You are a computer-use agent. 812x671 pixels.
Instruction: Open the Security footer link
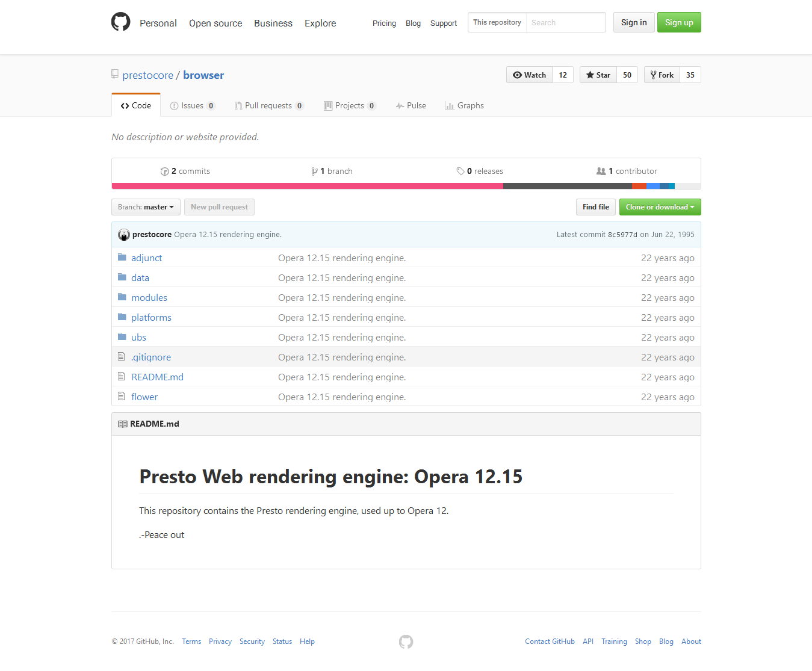point(252,642)
